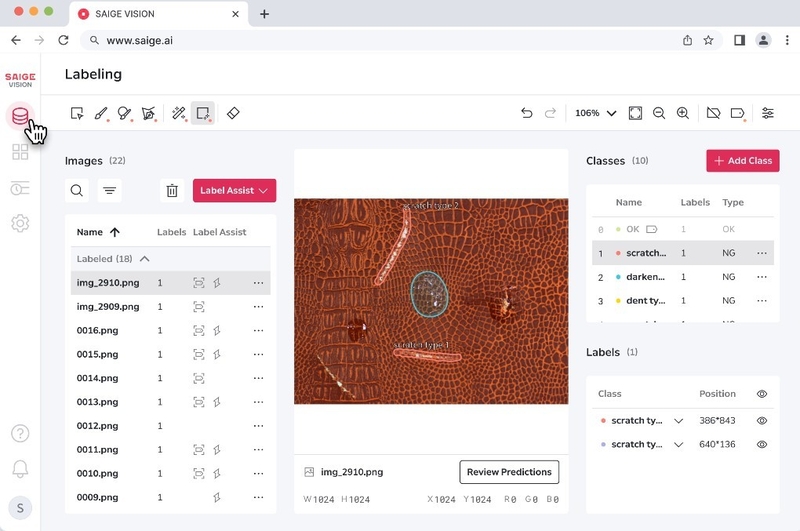Toggle visibility of label at 640*136
Image resolution: width=800 pixels, height=531 pixels.
pos(762,444)
